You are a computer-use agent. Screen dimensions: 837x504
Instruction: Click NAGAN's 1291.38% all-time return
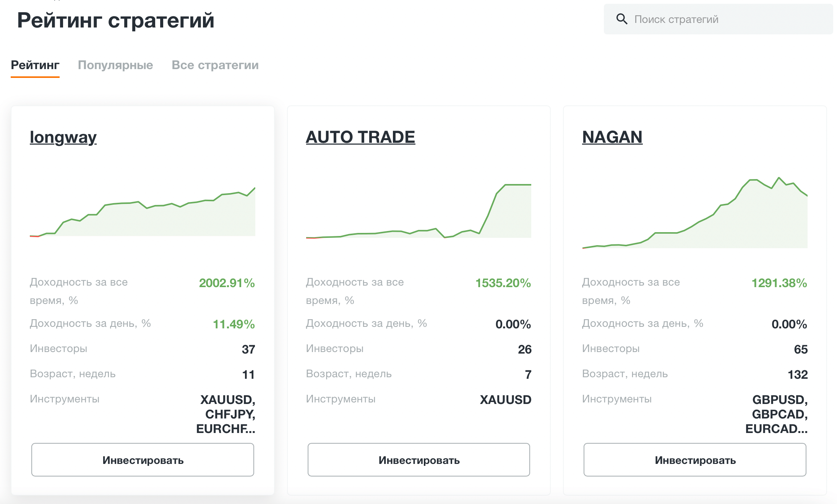point(779,283)
